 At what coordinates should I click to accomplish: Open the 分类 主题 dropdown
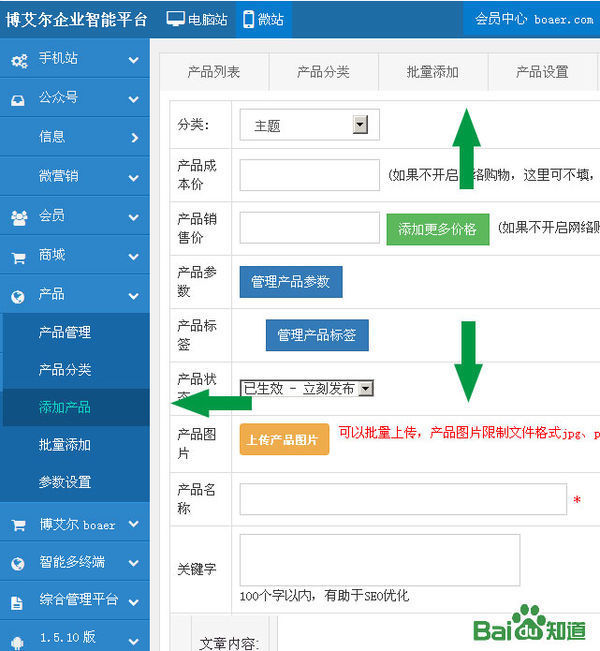[x=310, y=125]
